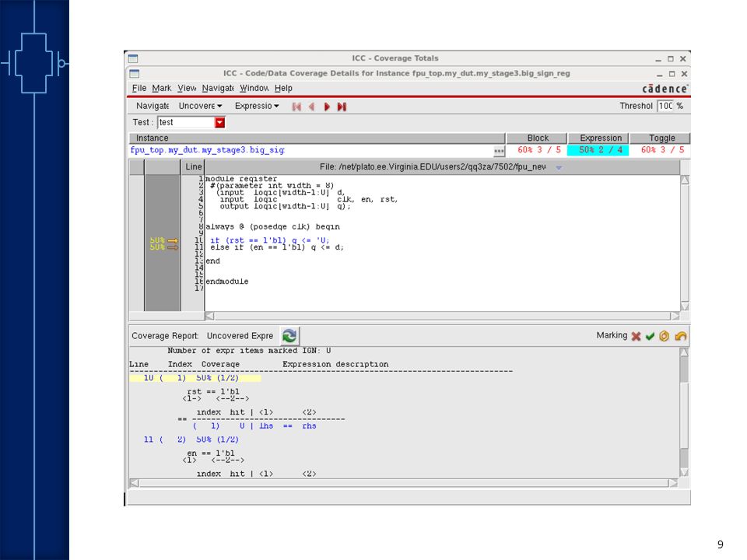Click the coverage report horizontal scrollbar track
747x560 pixels.
point(404,483)
